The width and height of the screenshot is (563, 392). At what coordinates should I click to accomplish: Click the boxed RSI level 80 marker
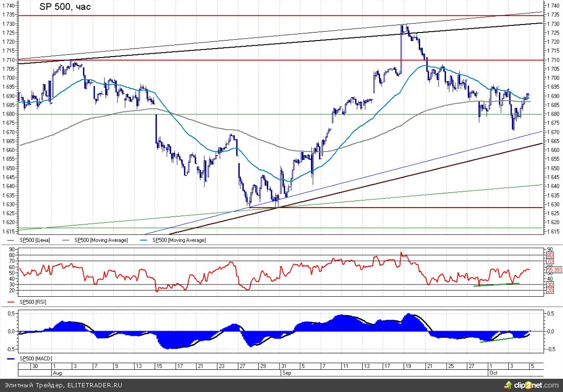[x=549, y=255]
